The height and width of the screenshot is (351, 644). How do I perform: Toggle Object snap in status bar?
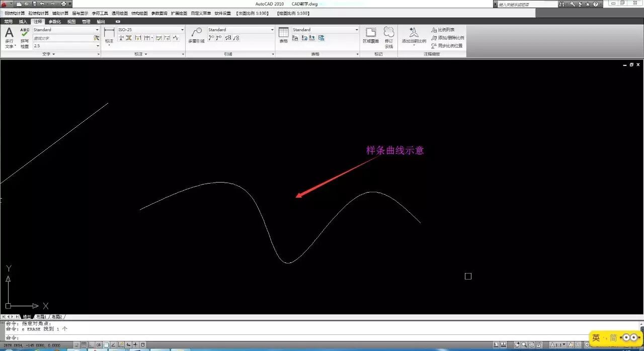tap(106, 345)
